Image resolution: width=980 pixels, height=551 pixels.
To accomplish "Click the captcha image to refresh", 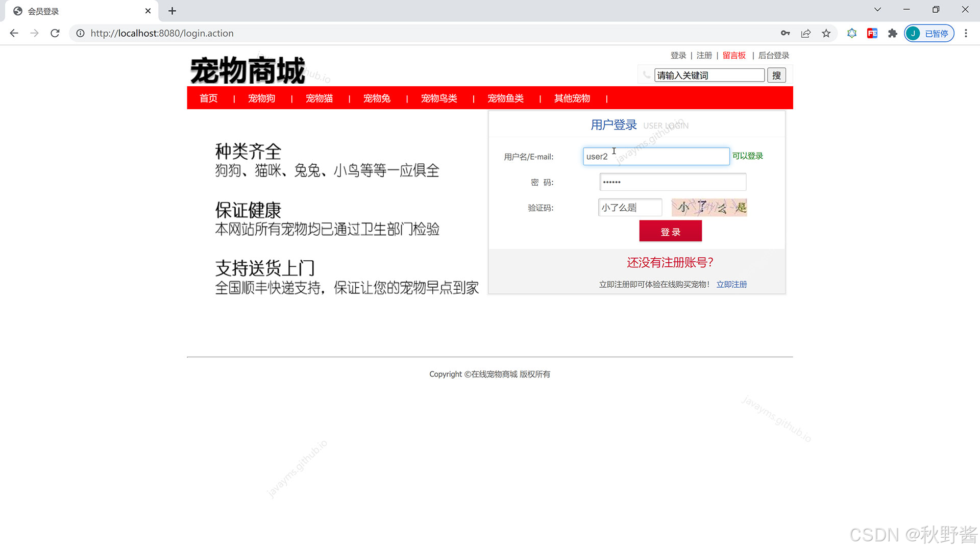I will click(709, 208).
